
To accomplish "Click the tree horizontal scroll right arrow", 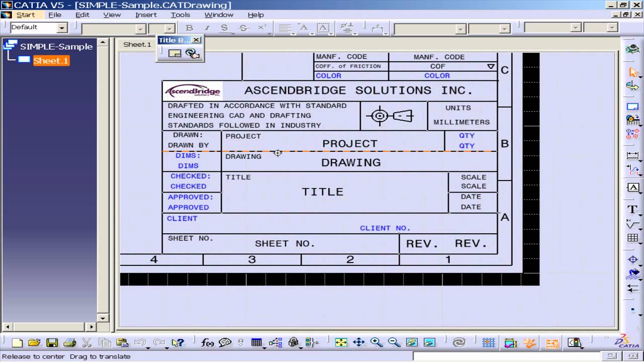I will point(92,327).
